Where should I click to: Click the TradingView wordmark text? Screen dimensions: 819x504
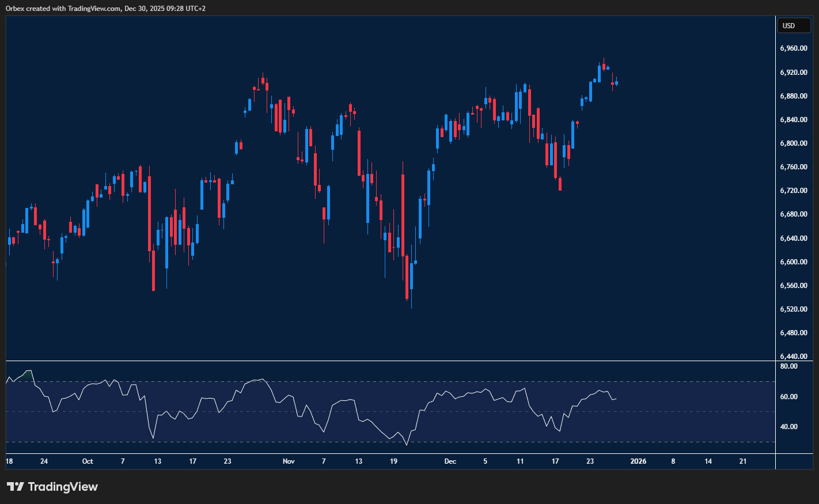point(63,487)
